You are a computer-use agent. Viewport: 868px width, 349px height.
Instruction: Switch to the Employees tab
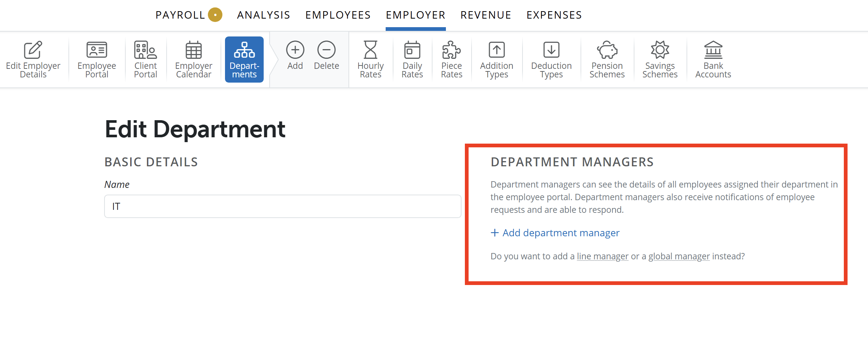click(338, 15)
